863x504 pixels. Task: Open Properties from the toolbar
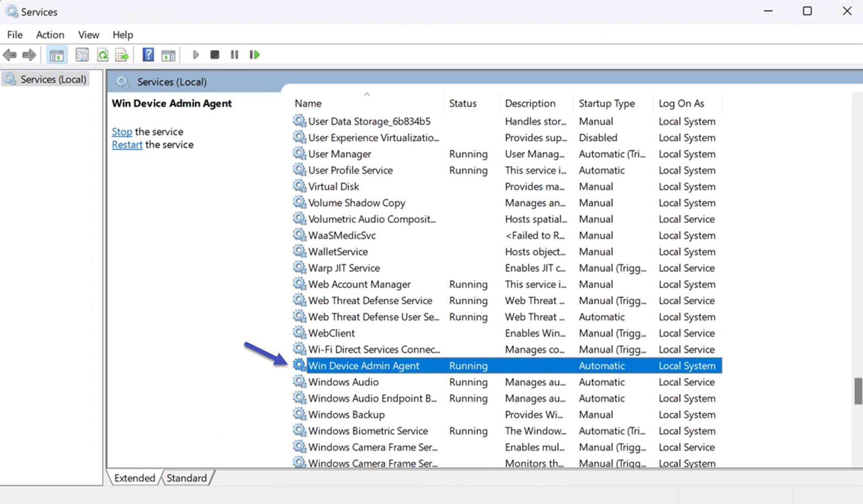coord(82,54)
